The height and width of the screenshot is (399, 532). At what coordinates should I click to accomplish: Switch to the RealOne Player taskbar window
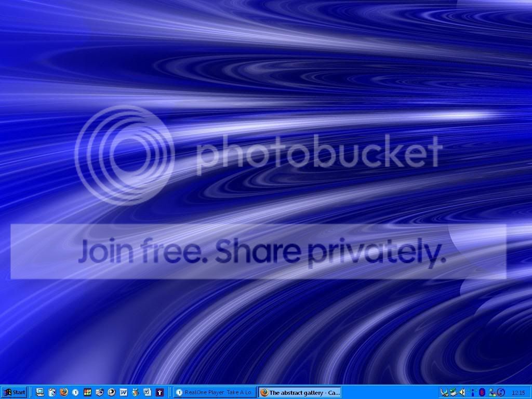click(215, 393)
